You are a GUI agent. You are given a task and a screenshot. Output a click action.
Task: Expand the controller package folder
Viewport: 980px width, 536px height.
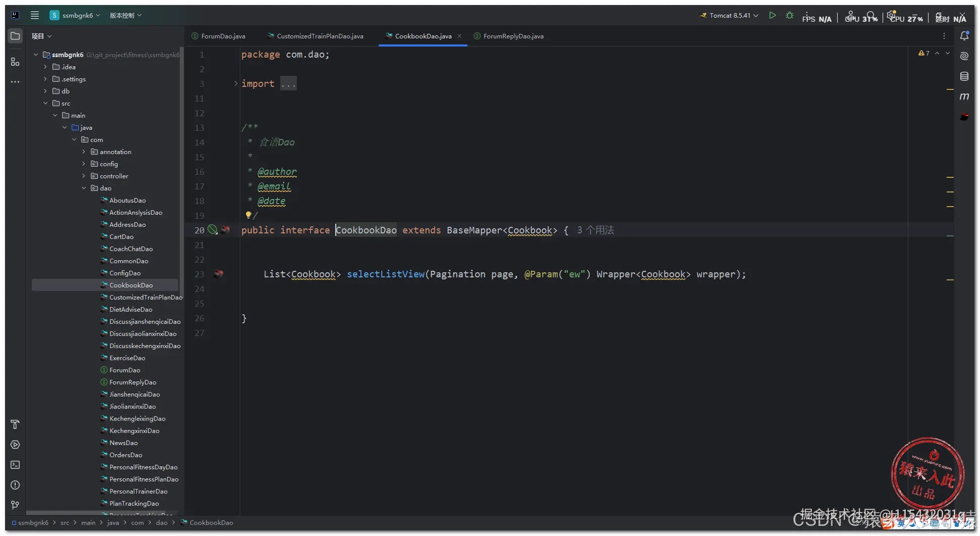click(84, 176)
